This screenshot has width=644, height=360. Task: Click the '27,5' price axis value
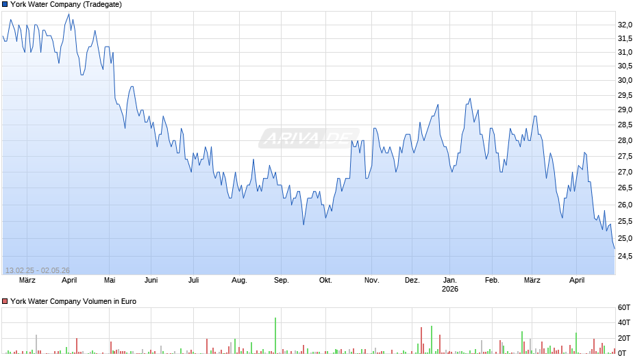pyautogui.click(x=625, y=157)
